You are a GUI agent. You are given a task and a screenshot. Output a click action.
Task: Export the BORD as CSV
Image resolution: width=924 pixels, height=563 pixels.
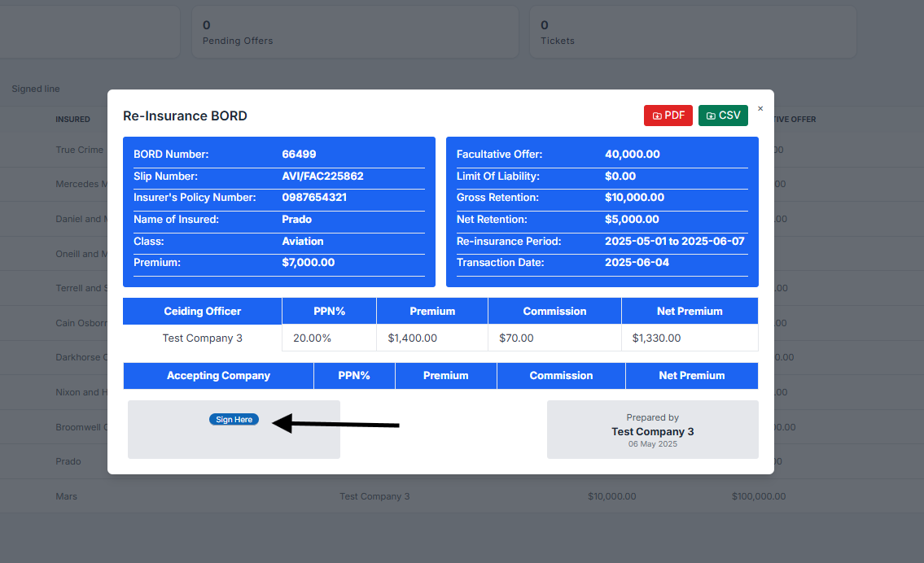point(723,116)
